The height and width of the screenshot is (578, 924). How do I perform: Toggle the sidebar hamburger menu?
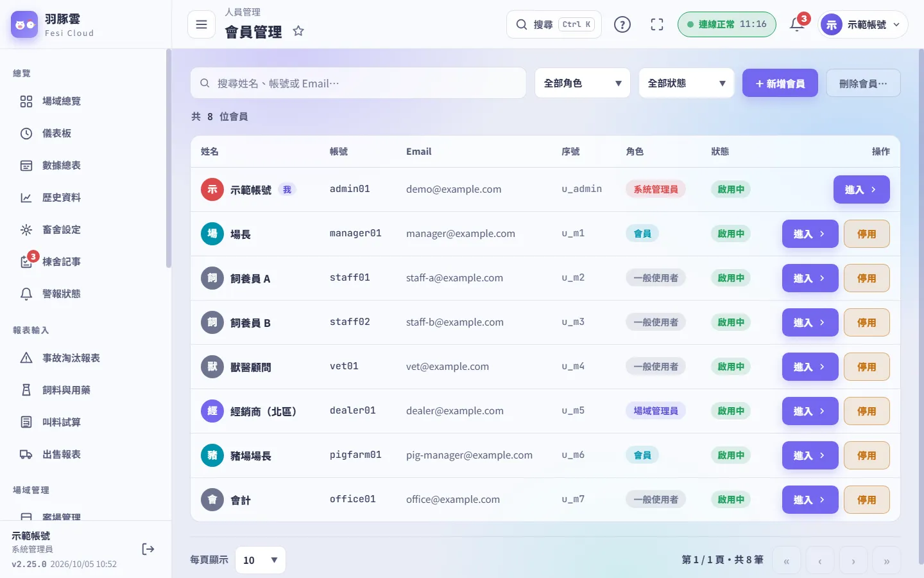tap(201, 24)
